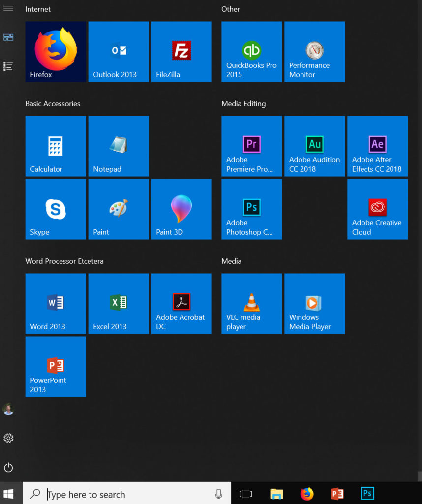Activate the microphone in the search box

tap(219, 494)
